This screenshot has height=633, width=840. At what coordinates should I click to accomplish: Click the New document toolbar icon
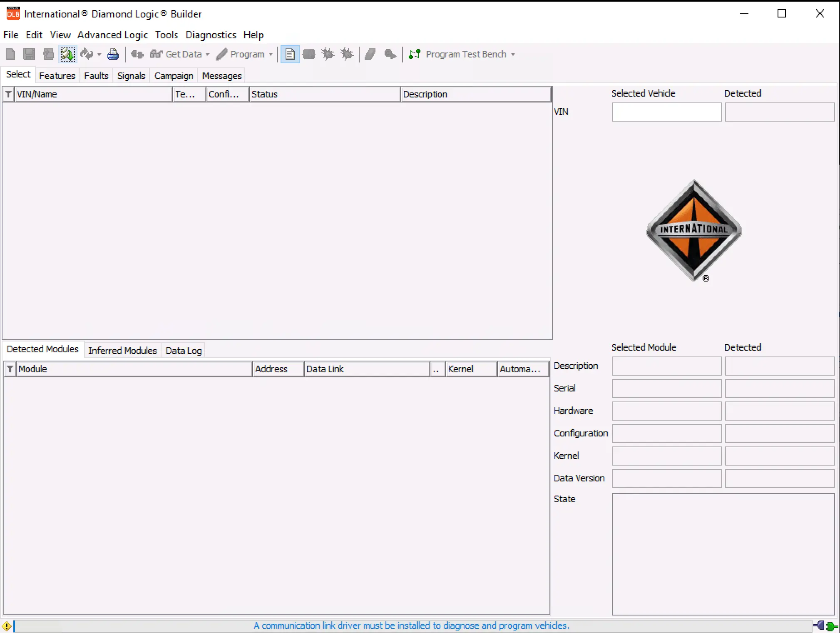click(10, 54)
